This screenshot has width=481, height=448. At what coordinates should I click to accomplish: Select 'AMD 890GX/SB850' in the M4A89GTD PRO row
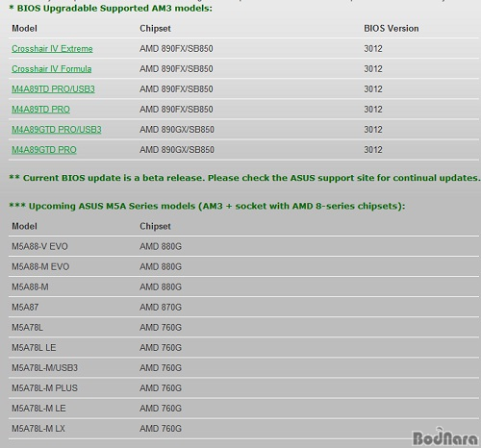coord(177,150)
